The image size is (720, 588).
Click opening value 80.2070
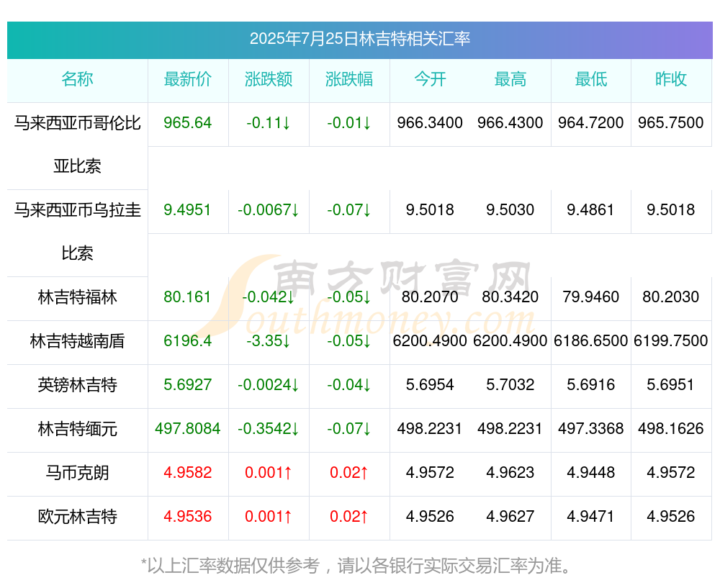(430, 297)
